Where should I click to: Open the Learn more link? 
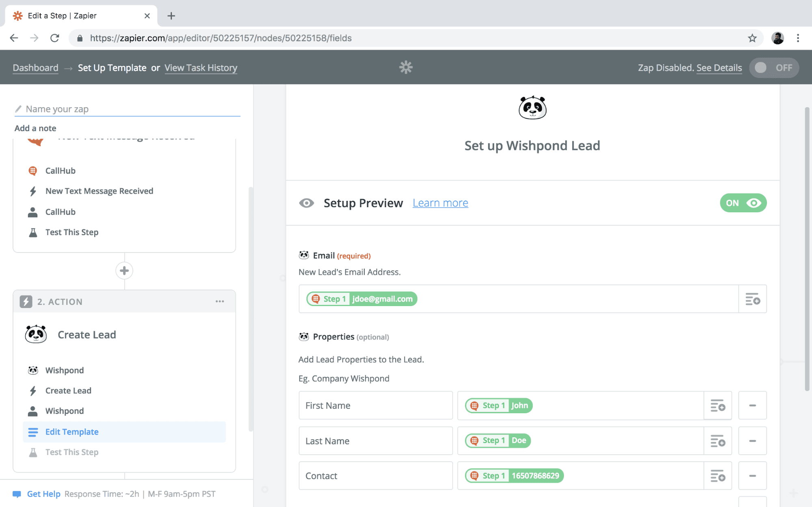click(440, 203)
